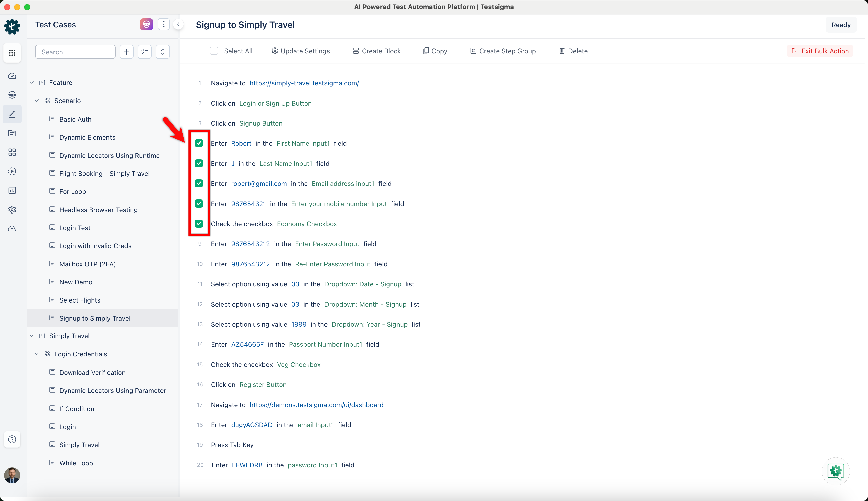This screenshot has width=868, height=501.
Task: Uncheck the robert@gmail.com step checkbox
Action: (x=199, y=183)
